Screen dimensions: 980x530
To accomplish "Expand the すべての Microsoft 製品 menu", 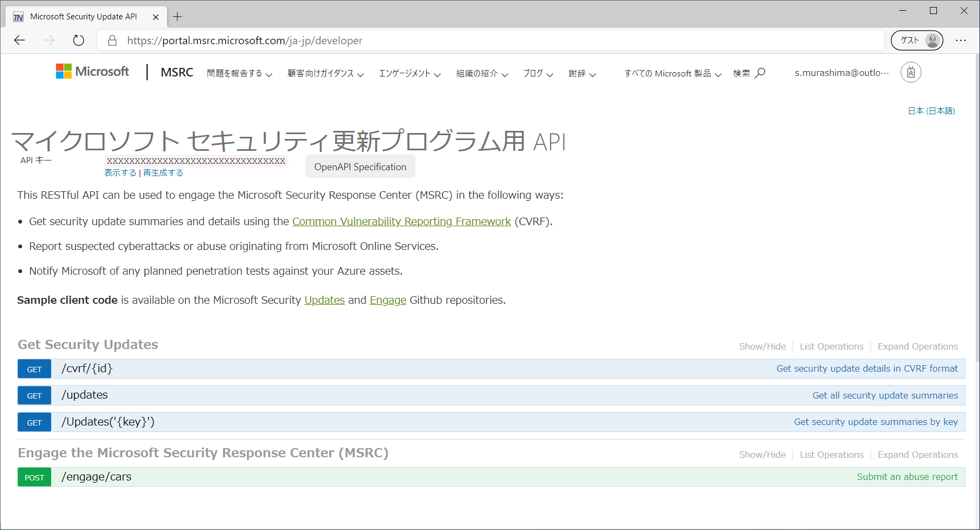I will click(x=673, y=74).
